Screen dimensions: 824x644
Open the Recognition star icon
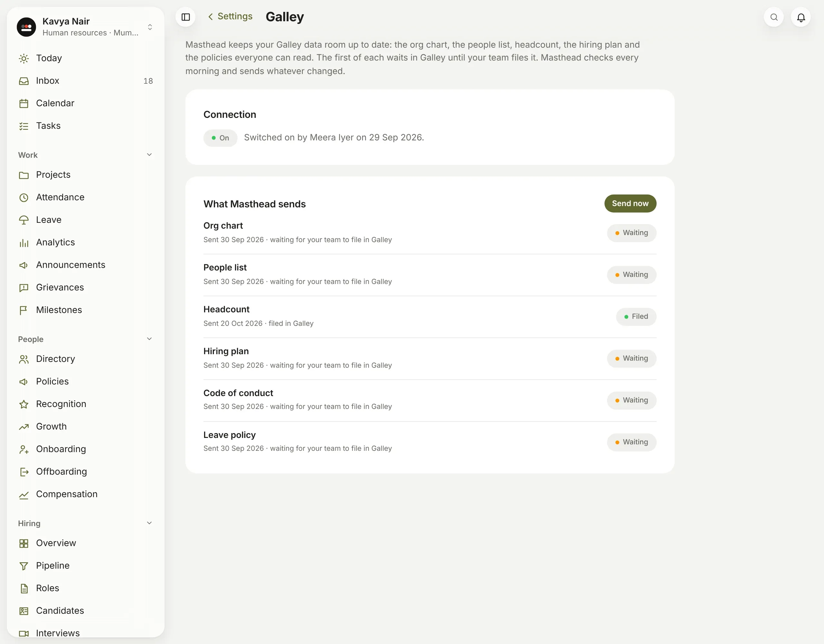coord(24,404)
